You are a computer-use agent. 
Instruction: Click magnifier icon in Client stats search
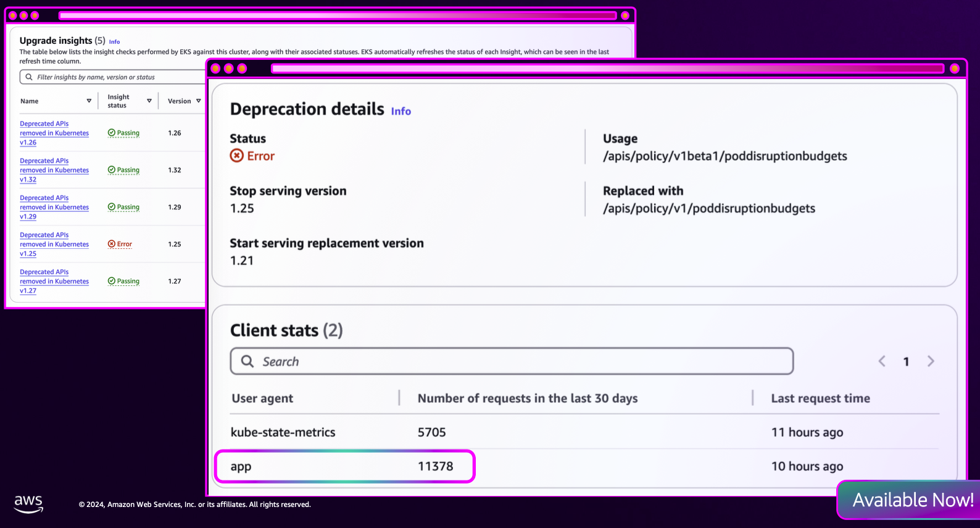247,361
